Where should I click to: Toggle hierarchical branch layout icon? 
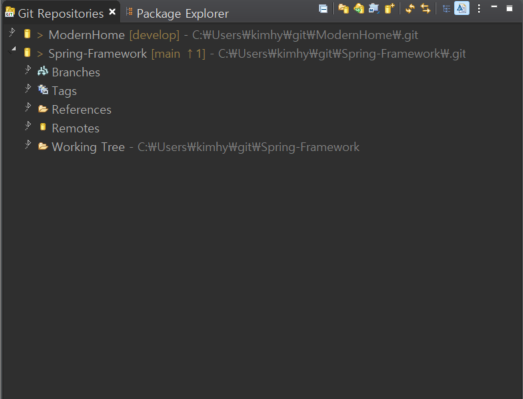click(446, 9)
